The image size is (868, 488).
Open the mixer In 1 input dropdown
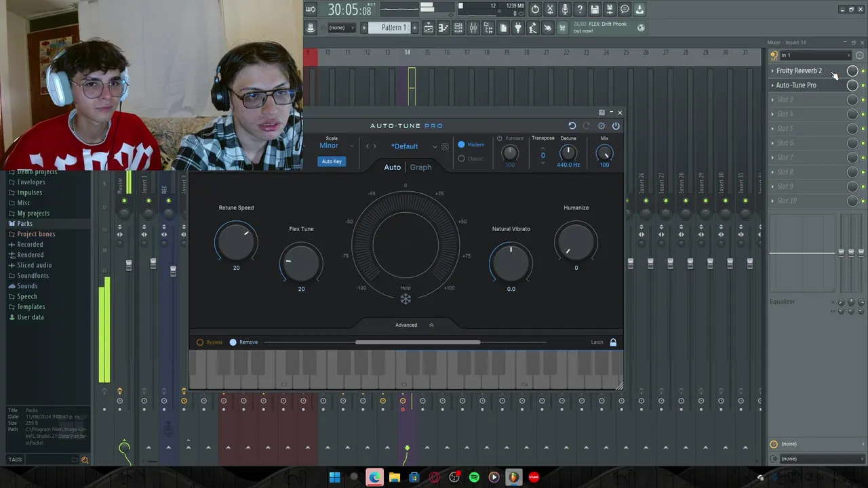click(x=816, y=56)
